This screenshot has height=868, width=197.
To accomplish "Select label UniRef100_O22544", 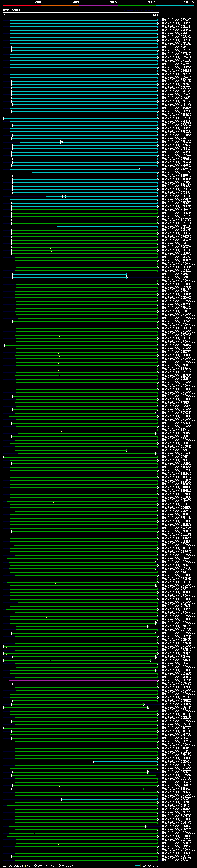I will coord(177,155).
